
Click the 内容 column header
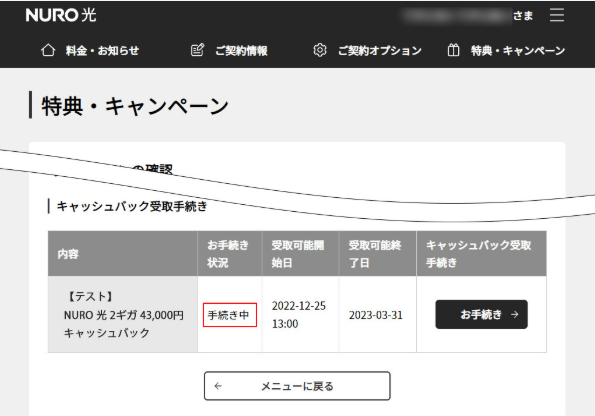pos(123,254)
